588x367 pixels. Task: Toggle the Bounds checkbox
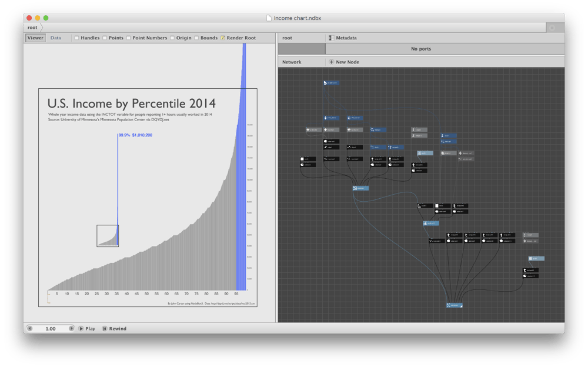pyautogui.click(x=196, y=38)
